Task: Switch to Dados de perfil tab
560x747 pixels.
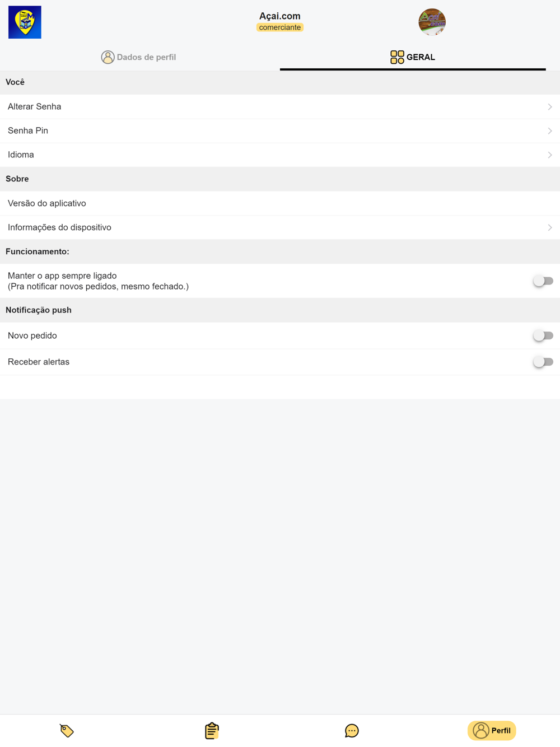Action: click(x=146, y=57)
